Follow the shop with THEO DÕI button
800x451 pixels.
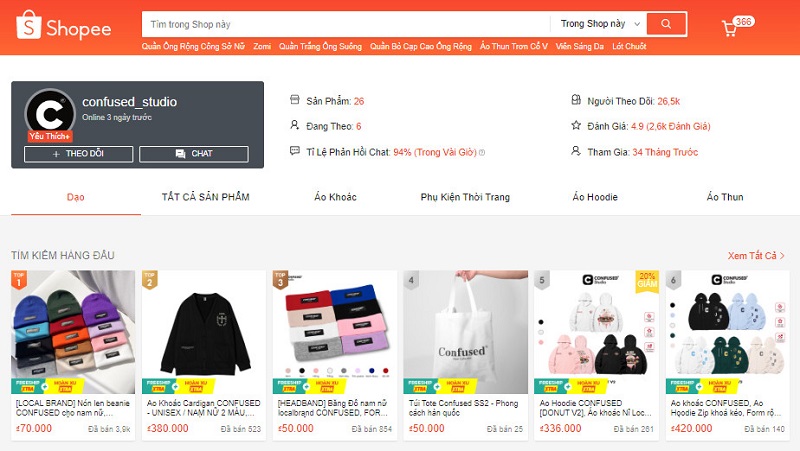click(x=79, y=154)
